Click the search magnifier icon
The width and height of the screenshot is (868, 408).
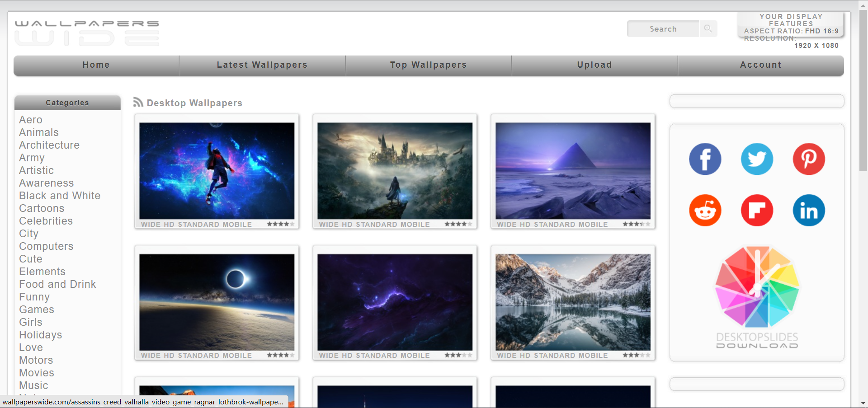tap(708, 28)
